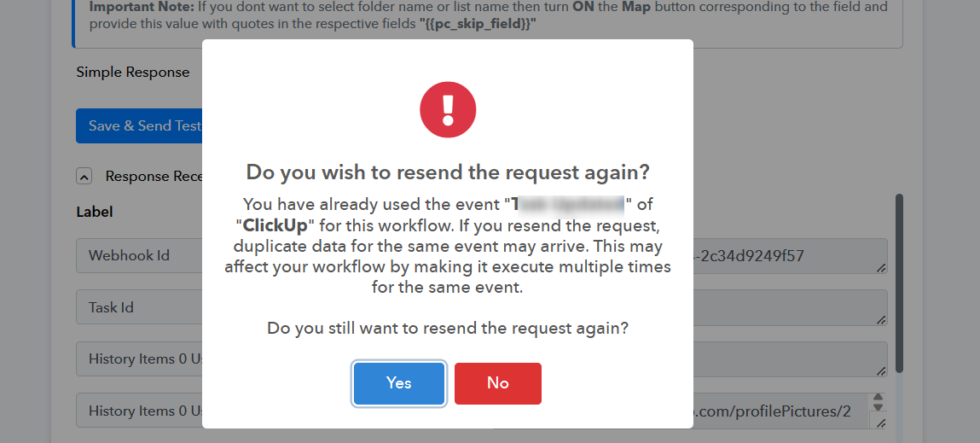Screen dimensions: 980x443
Task: Click the red No button
Action: [497, 383]
